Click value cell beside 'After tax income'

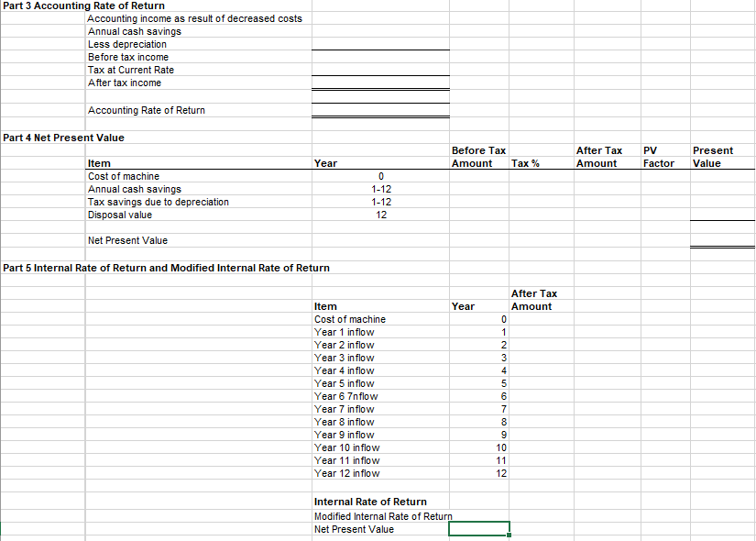380,83
